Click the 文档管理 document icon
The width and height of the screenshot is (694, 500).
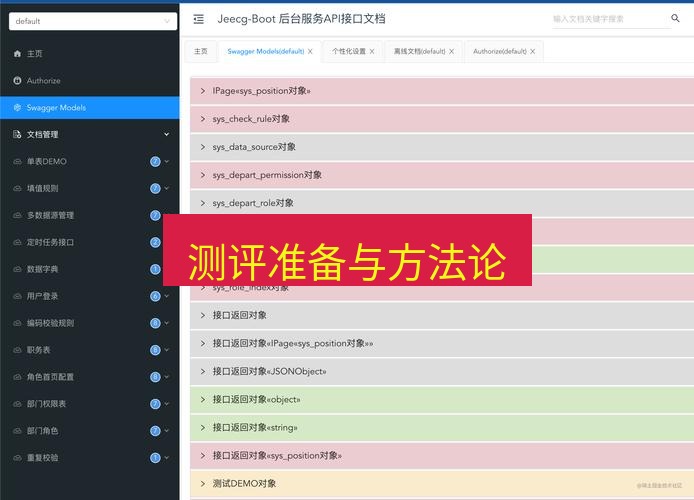[x=17, y=134]
